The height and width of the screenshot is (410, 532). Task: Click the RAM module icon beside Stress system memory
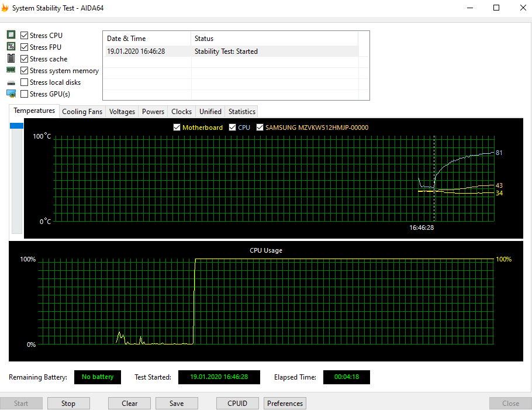(x=11, y=70)
